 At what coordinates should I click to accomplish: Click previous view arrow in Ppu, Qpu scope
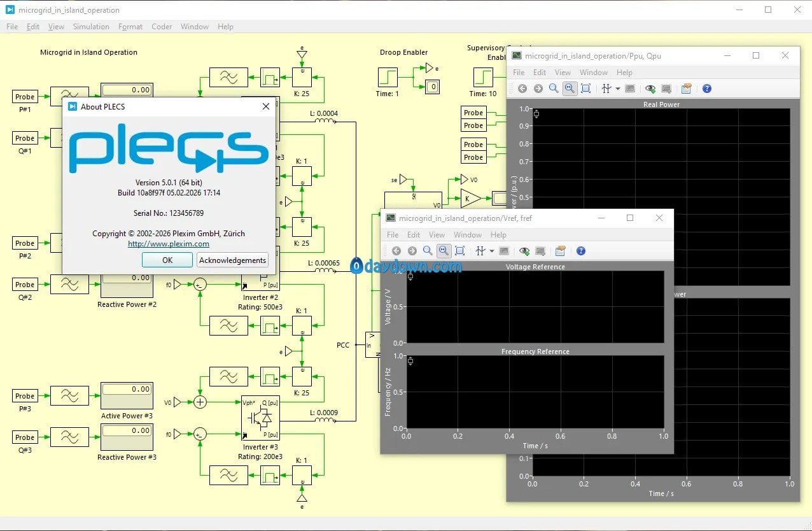point(522,89)
